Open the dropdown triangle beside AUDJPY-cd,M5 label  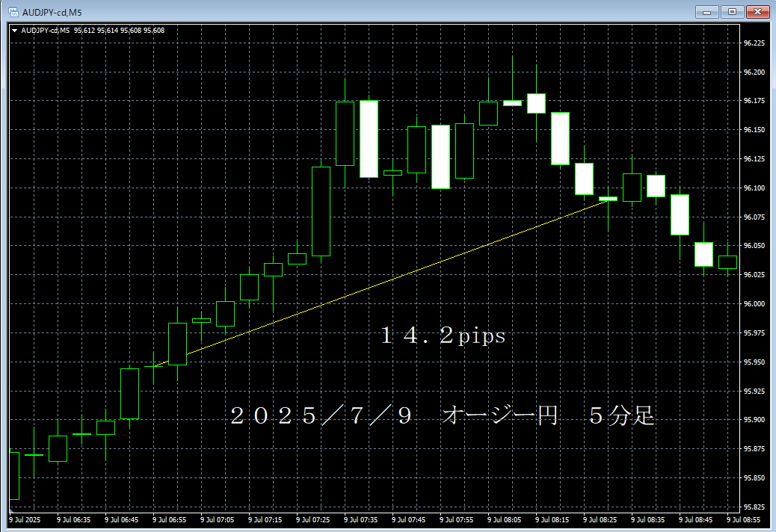15,31
